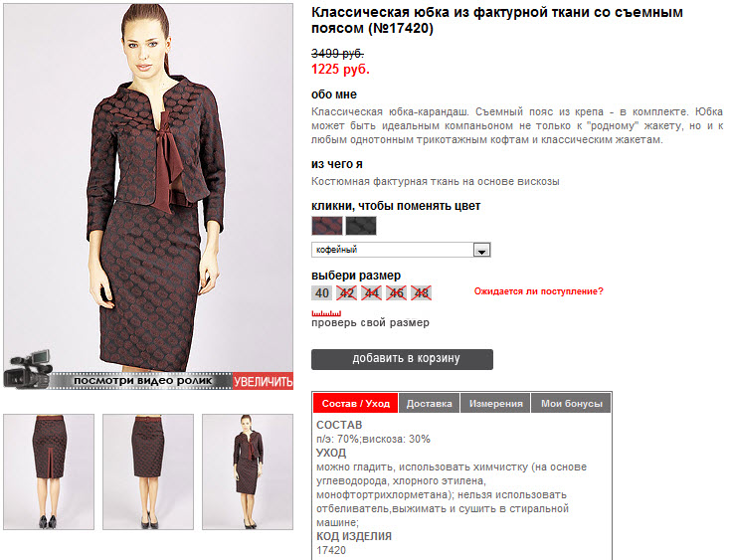This screenshot has width=729, height=560.
Task: Select crossed-out size 46
Action: pos(396,293)
